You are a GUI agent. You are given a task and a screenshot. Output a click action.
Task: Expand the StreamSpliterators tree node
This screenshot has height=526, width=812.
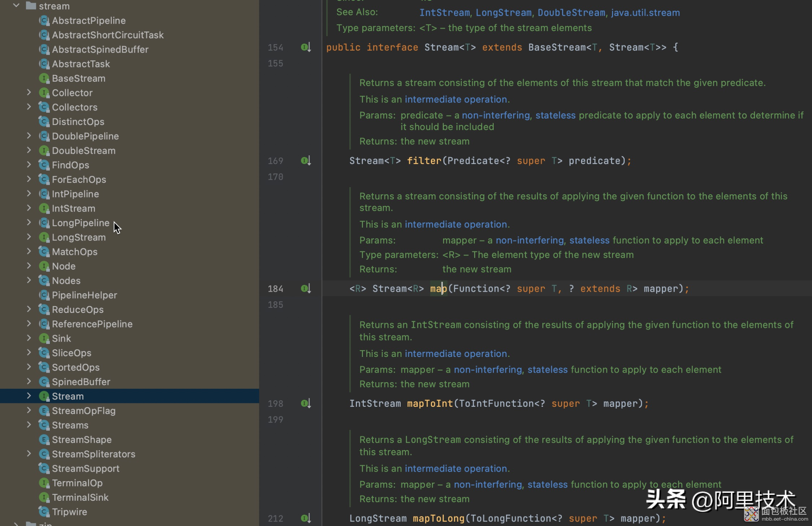[29, 454]
